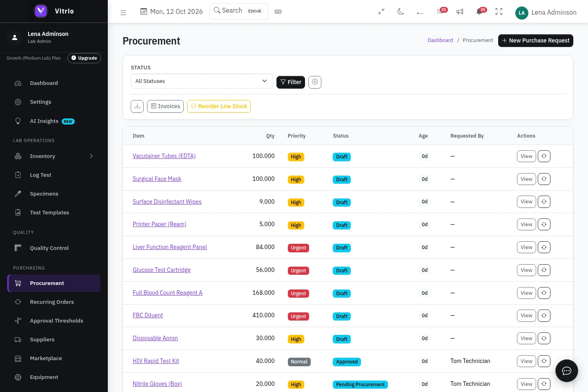Go to Log Test page
Image resolution: width=588 pixels, height=392 pixels.
pos(54,175)
